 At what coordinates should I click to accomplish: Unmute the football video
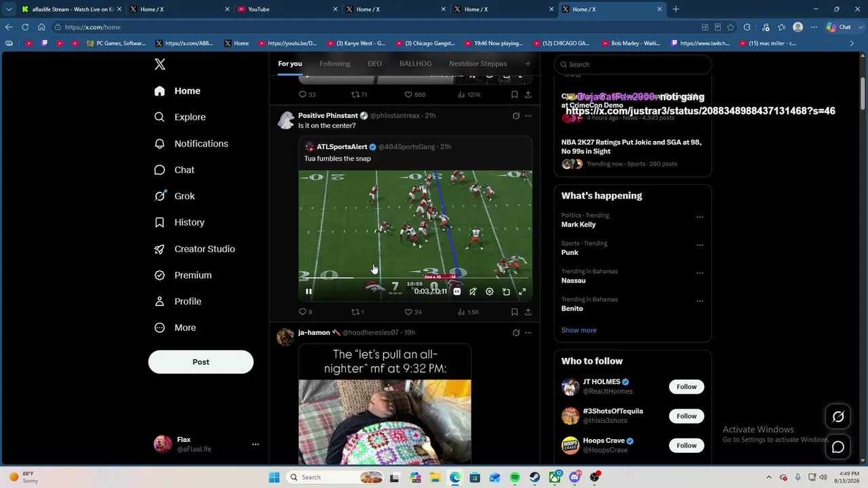(473, 291)
